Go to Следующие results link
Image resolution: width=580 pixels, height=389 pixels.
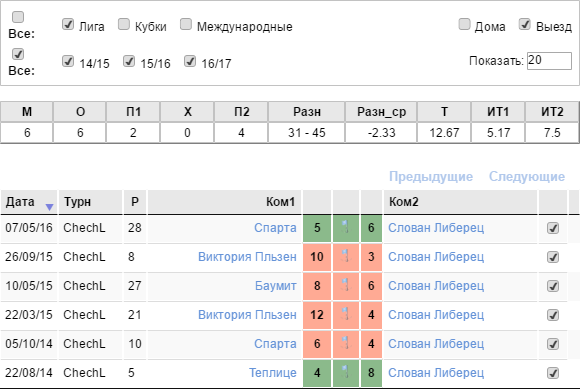pos(527,176)
